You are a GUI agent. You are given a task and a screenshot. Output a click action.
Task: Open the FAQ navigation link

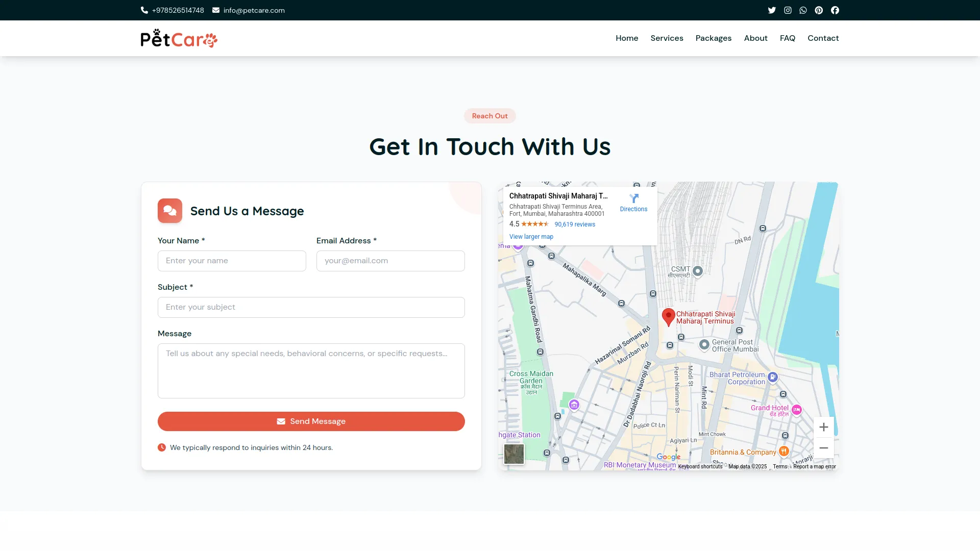pyautogui.click(x=787, y=38)
